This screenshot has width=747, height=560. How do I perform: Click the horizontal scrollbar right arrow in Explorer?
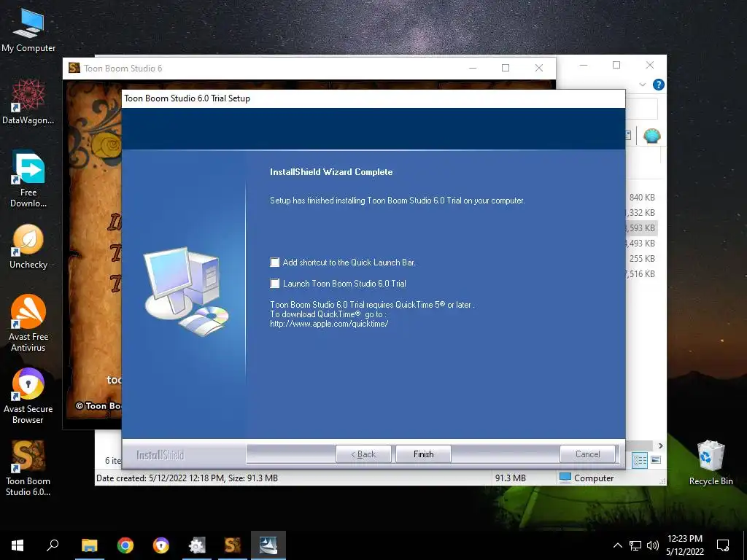[x=660, y=446]
